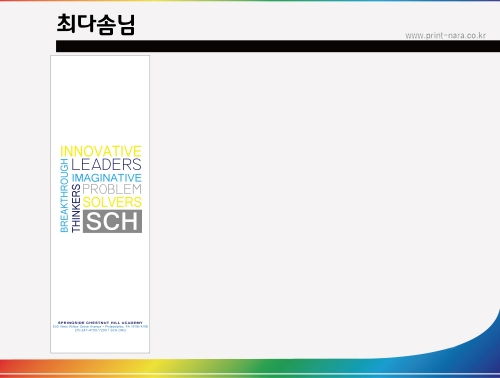
Task: Open the banner design preview thumbnail
Action: (100, 204)
